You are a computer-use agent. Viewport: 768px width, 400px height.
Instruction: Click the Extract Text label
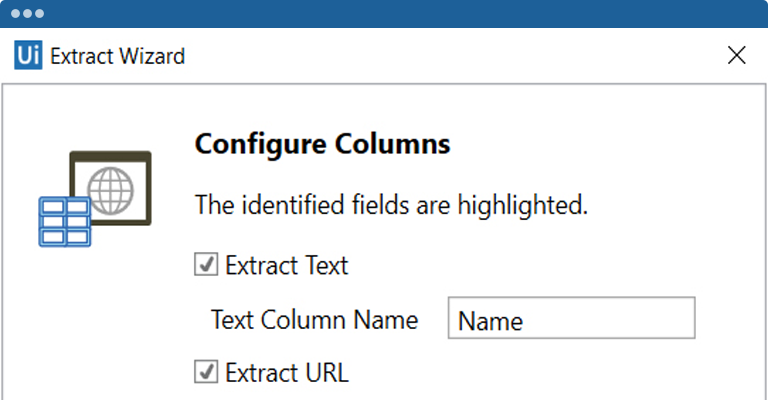point(286,266)
